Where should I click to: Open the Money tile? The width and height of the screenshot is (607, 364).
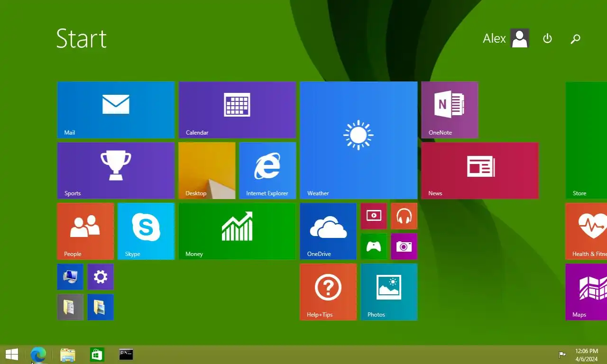(x=237, y=231)
